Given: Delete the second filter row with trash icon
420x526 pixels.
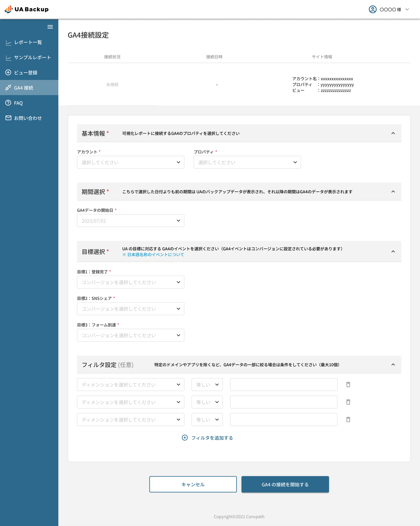Looking at the screenshot, I should (348, 402).
